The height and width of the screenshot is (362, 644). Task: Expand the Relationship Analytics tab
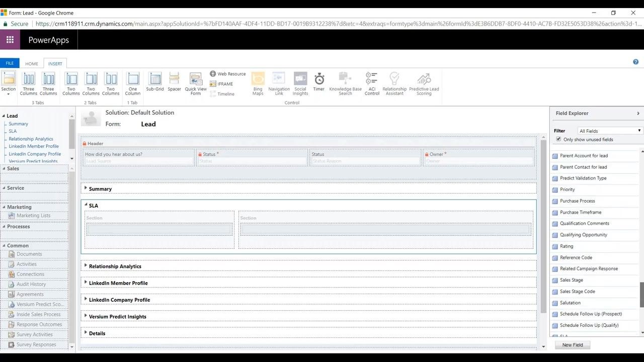click(86, 266)
